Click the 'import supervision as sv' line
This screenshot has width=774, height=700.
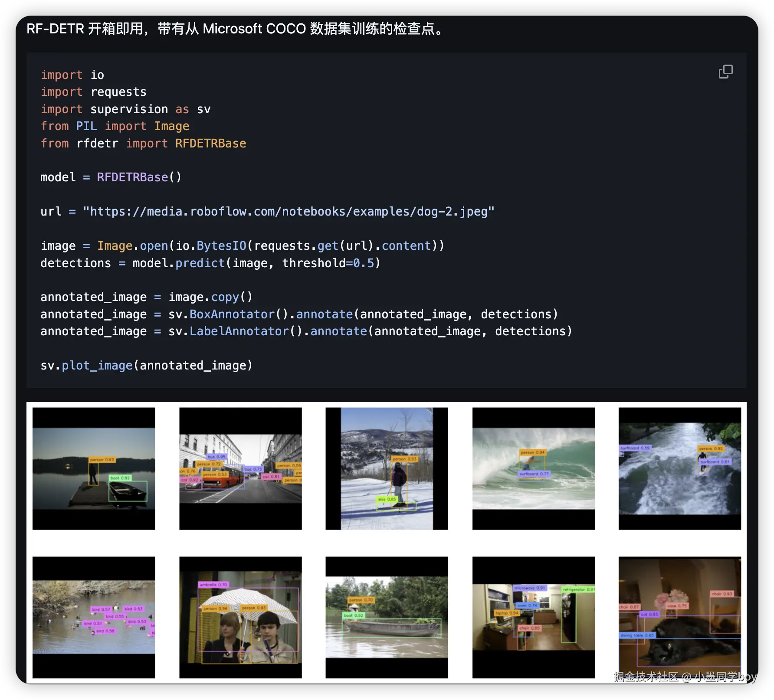tap(126, 109)
